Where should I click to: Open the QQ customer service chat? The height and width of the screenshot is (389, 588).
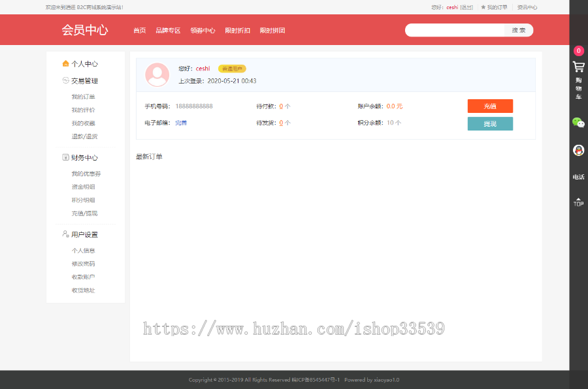578,149
